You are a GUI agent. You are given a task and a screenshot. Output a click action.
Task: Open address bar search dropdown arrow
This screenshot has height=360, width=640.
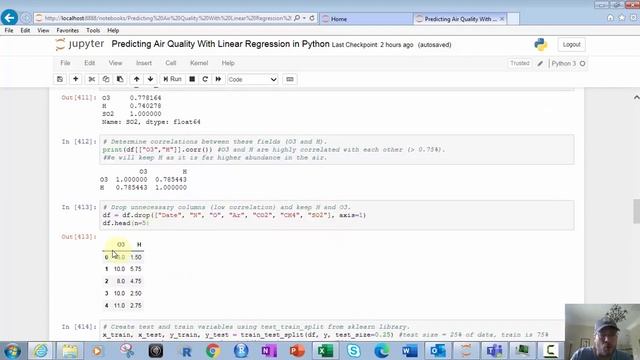click(304, 18)
